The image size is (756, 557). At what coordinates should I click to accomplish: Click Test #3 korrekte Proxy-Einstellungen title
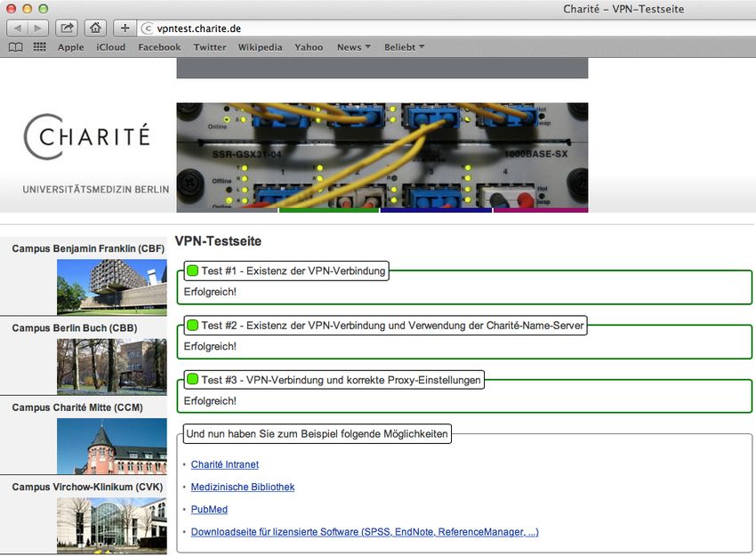coord(341,380)
